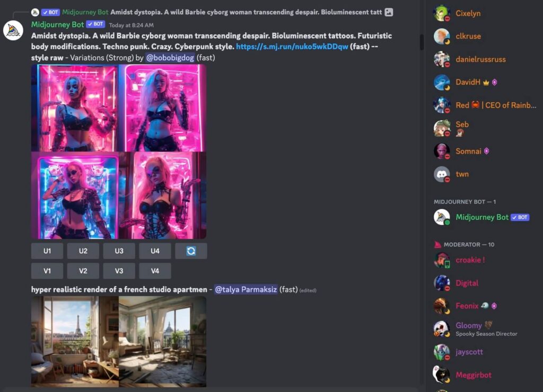Click croakie's moderator avatar

[442, 260]
